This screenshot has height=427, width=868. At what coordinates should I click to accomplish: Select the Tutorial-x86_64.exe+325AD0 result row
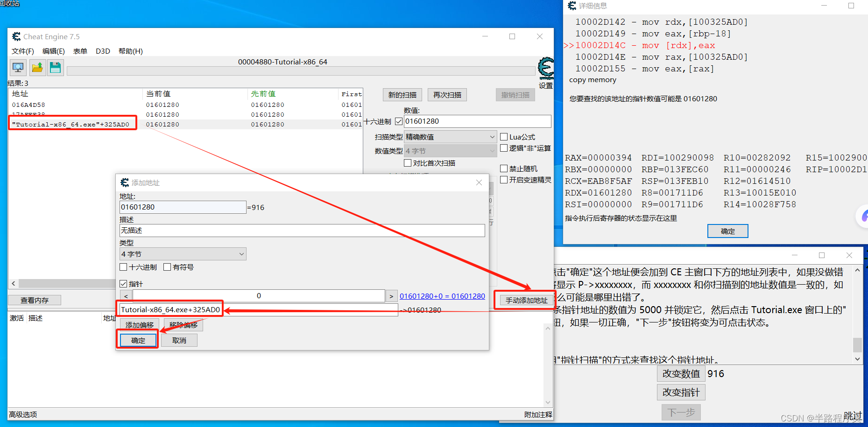[x=185, y=124]
